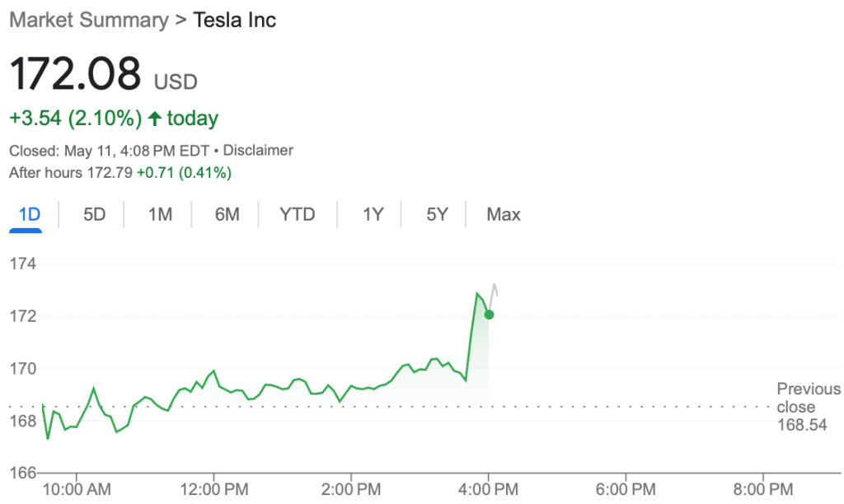Screen dimensions: 844x504
Task: Open the 5Y chart tab
Action: click(437, 215)
